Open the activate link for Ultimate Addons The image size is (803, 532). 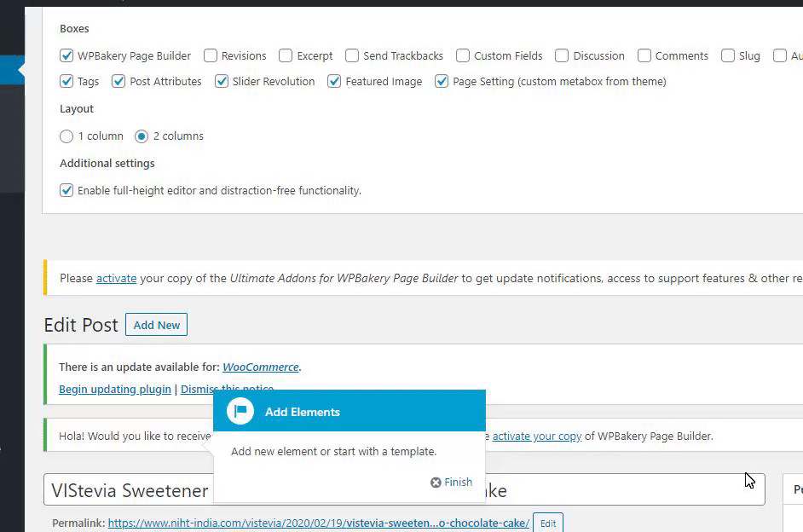click(116, 278)
